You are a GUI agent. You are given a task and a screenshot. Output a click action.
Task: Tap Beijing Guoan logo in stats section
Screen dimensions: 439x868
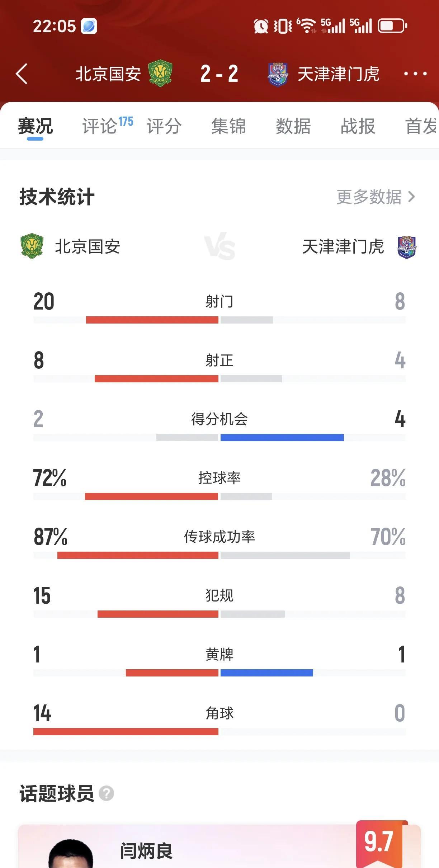tap(32, 246)
